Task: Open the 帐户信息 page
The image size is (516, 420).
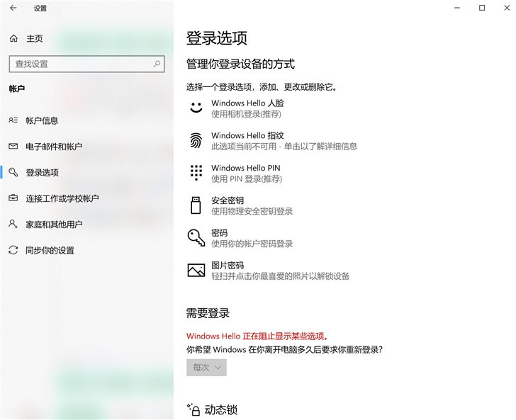Action: tap(42, 120)
